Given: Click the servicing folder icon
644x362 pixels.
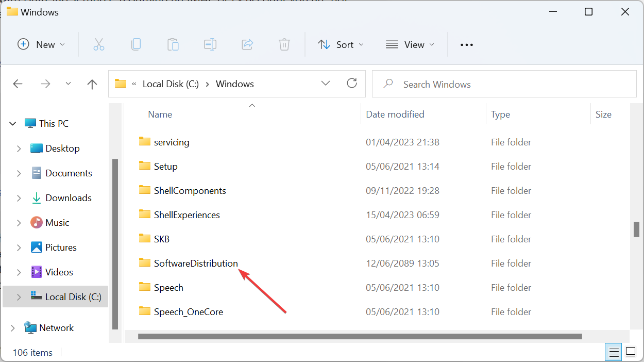Looking at the screenshot, I should (144, 141).
